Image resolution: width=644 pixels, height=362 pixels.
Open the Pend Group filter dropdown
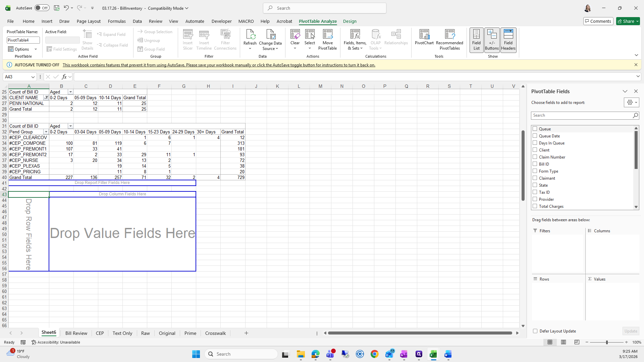pos(46,132)
